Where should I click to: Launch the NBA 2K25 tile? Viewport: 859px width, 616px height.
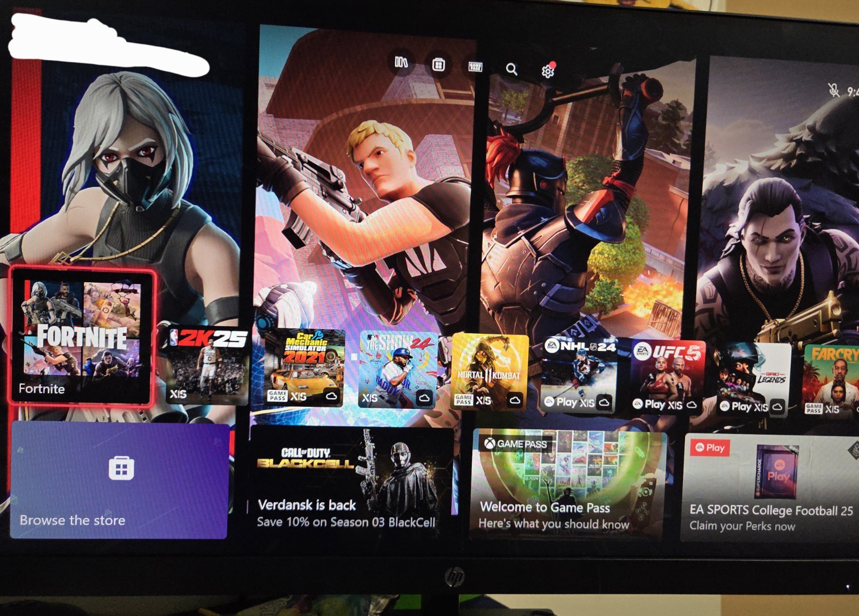[207, 365]
